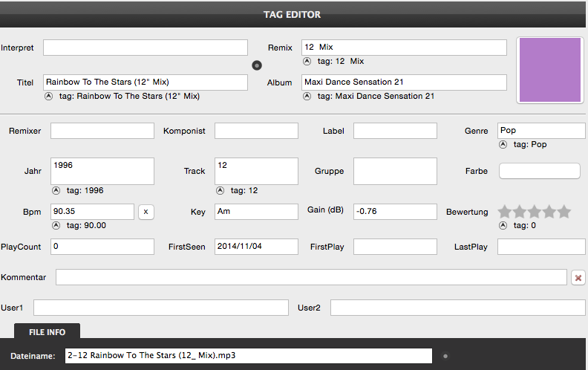588x370 pixels.
Task: Apply the Titel tag arrow icon
Action: [x=48, y=96]
